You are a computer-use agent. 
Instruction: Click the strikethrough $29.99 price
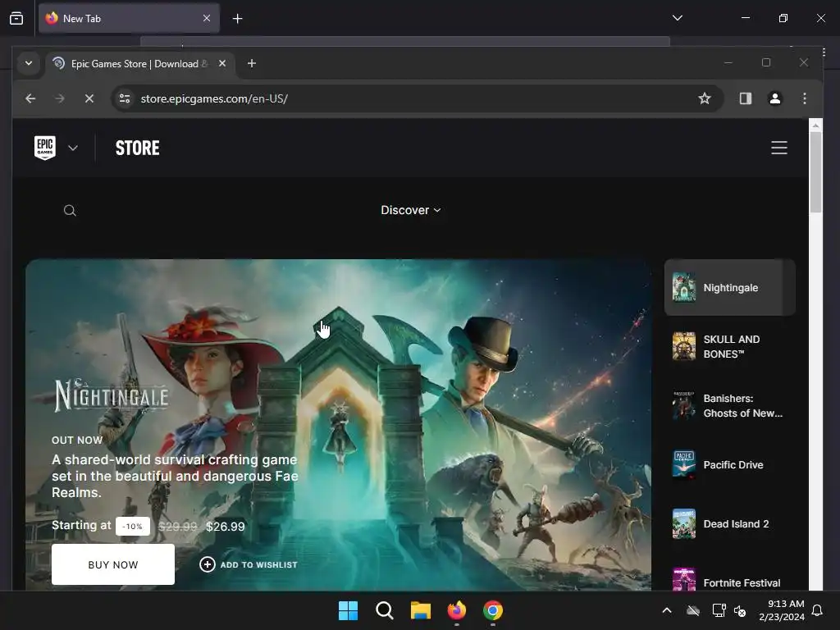coord(178,527)
